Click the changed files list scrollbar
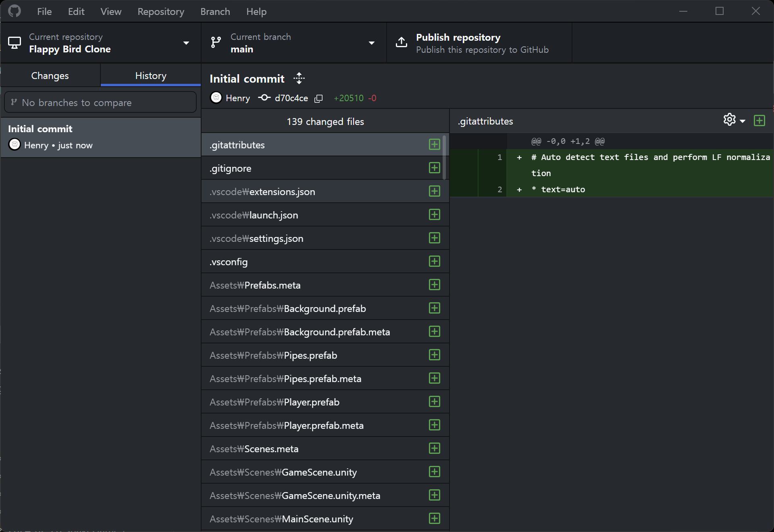774x532 pixels. point(444,157)
